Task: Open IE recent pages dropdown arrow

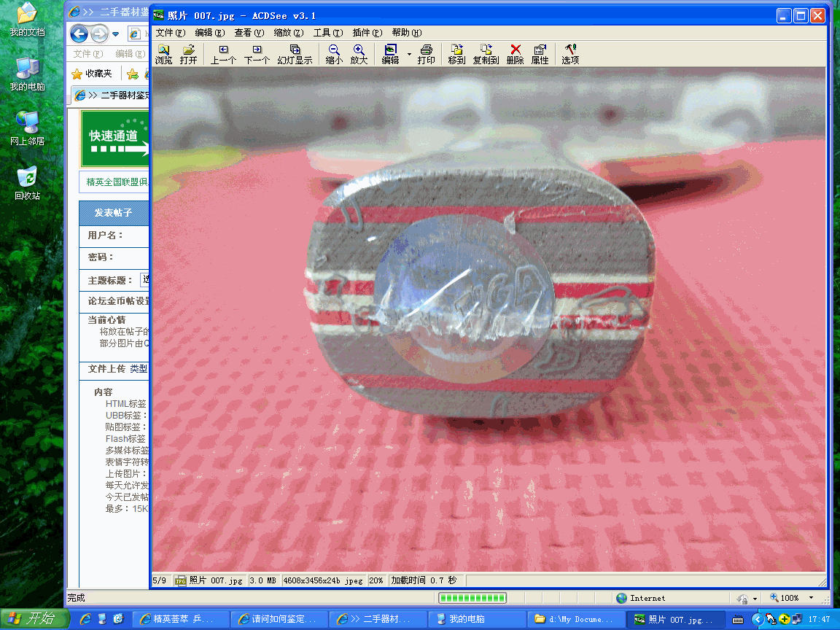Action: pos(115,34)
